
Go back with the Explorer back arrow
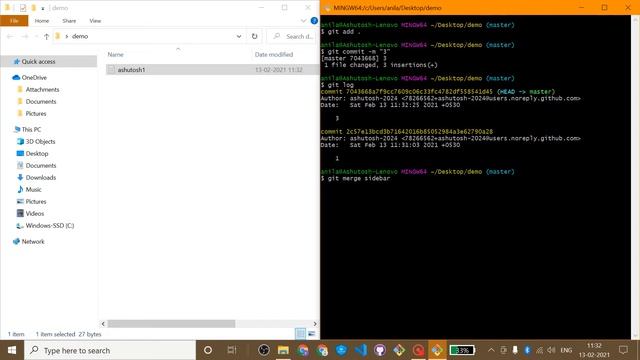click(10, 36)
